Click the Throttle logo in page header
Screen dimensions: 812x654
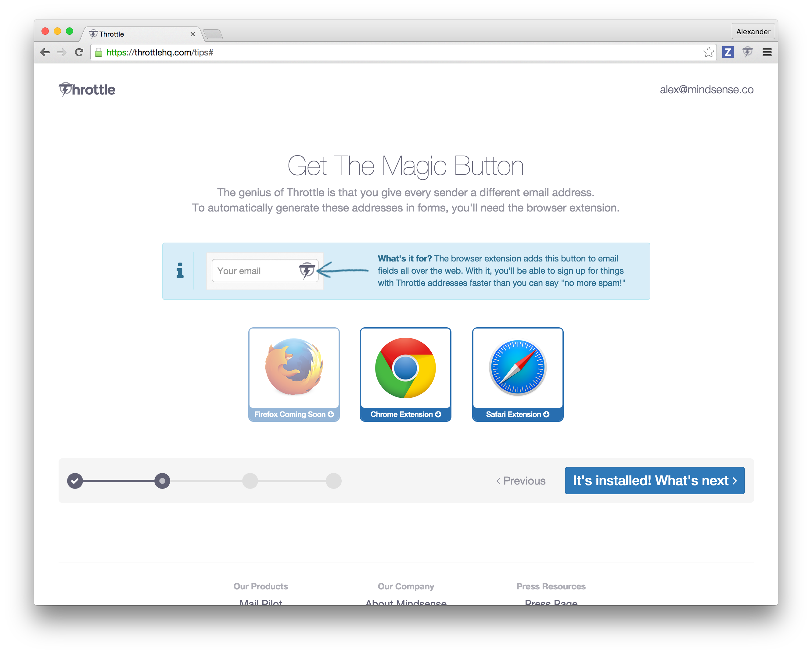(x=87, y=90)
